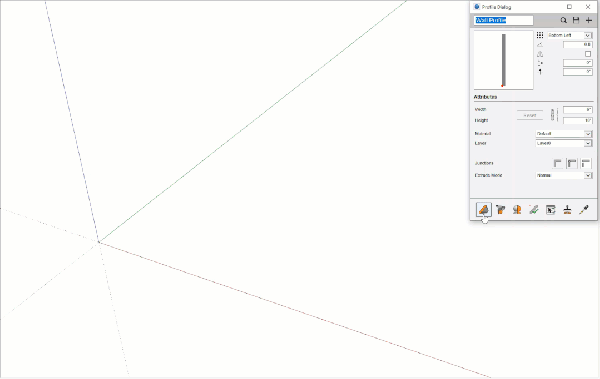
Task: Click the window-with-cursor tool icon in bottom toolbar
Action: click(x=551, y=209)
